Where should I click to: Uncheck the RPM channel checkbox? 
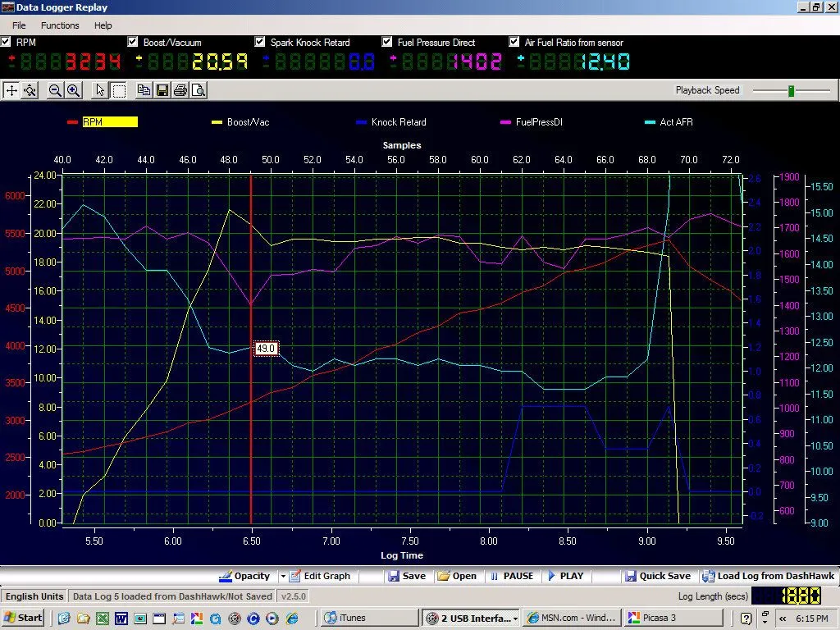coord(7,42)
